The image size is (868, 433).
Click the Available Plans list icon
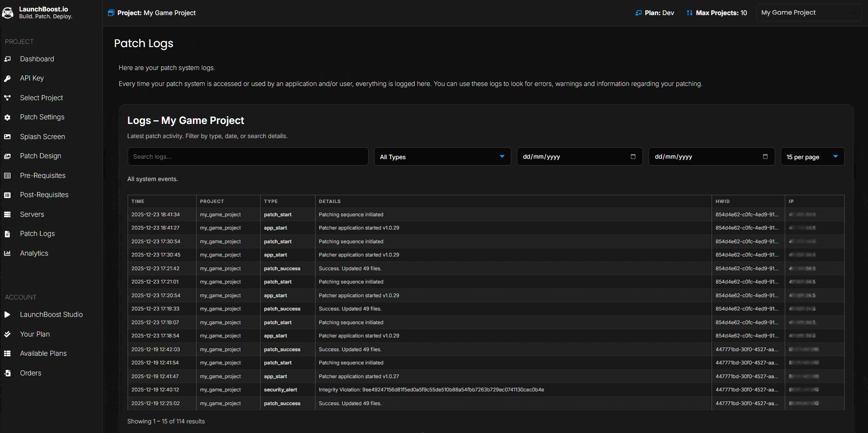[x=7, y=353]
